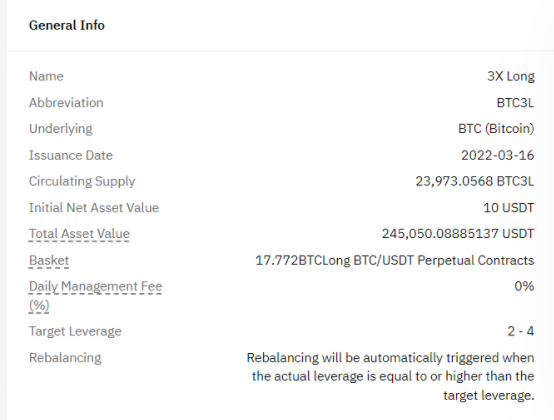Click the Total Asset Value tooltip label
The height and width of the screenshot is (420, 554).
point(79,234)
